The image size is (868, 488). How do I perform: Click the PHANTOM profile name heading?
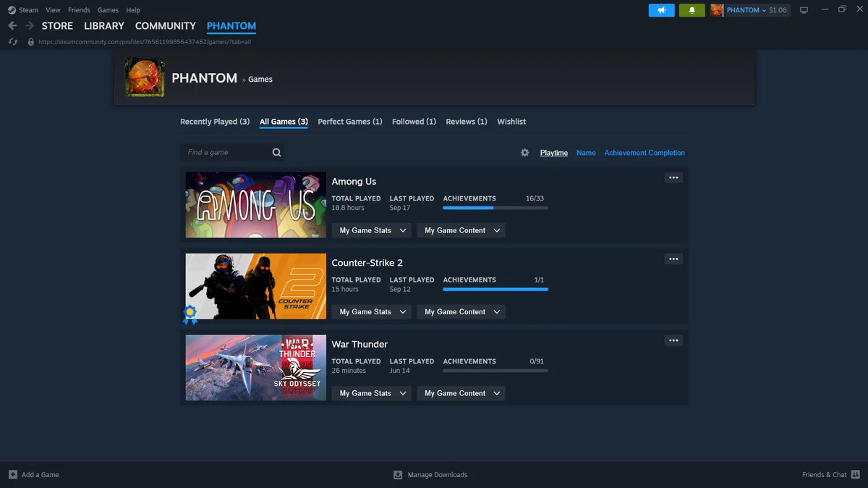[204, 78]
